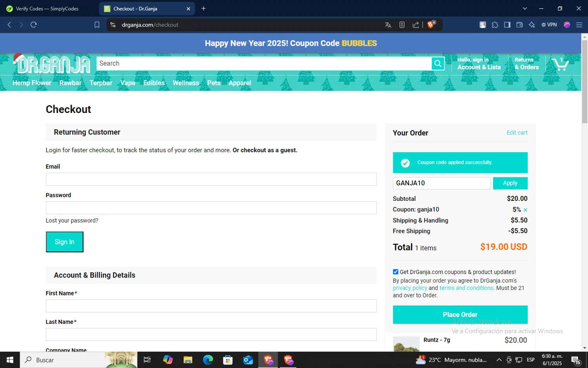Viewport: 588px width, 368px height.
Task: Open the Vape menu item
Action: coord(128,83)
